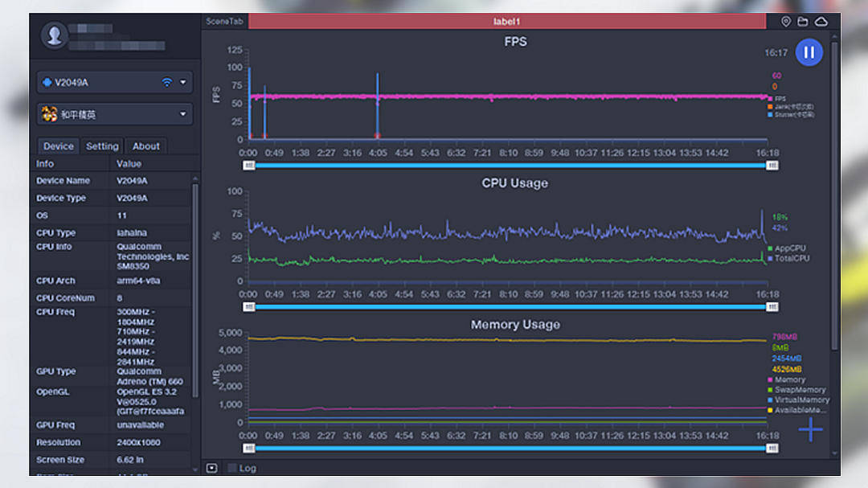Click the end handle of Memory Usage range slider
The width and height of the screenshot is (868, 488).
pyautogui.click(x=772, y=448)
